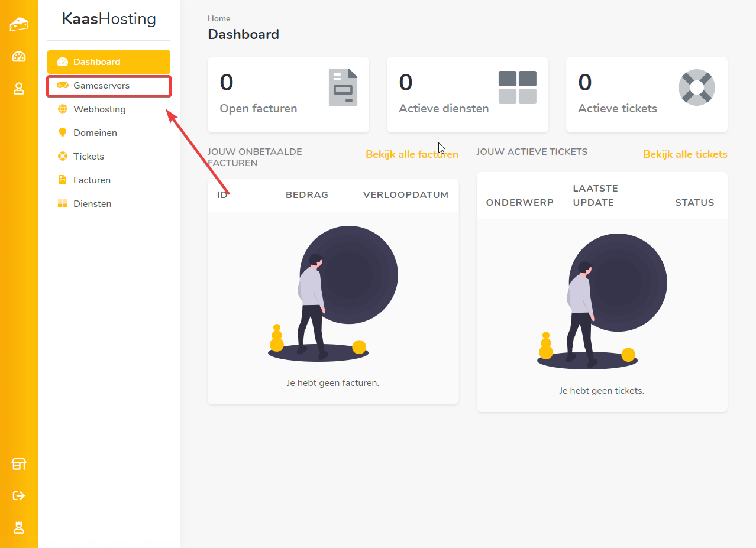Open Facturen in the sidebar

coord(92,180)
